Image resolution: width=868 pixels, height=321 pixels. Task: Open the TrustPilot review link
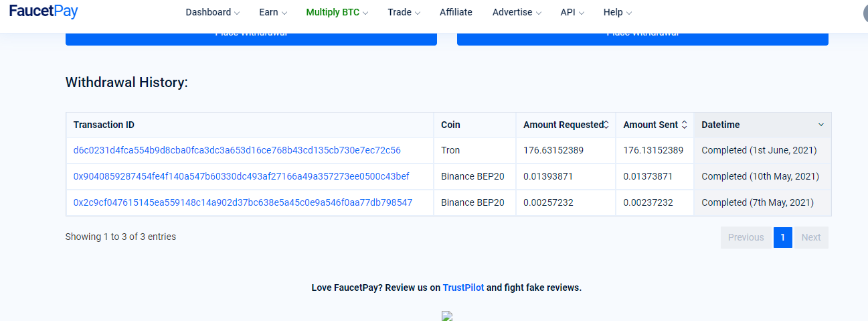click(463, 287)
